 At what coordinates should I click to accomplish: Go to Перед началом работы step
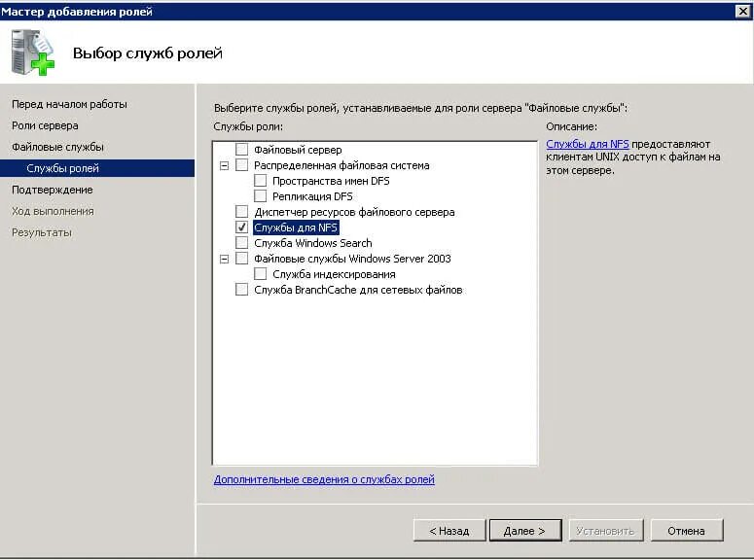[69, 104]
